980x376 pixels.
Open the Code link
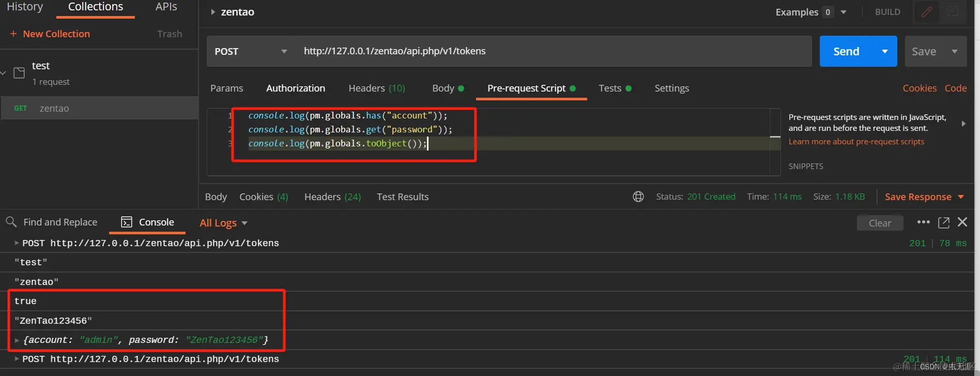pos(956,88)
